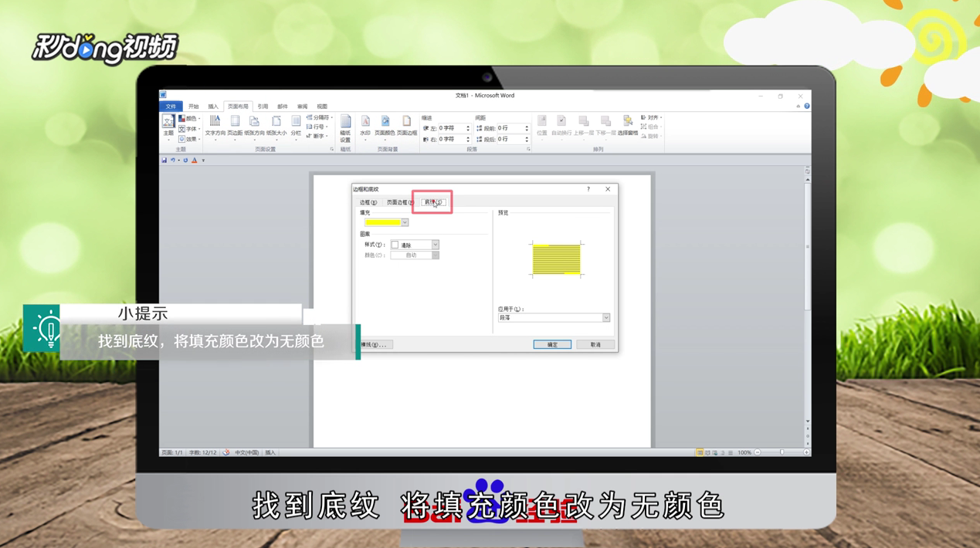Click zoom in plus icon in status bar
Viewport: 980px width, 548px height.
coord(806,452)
